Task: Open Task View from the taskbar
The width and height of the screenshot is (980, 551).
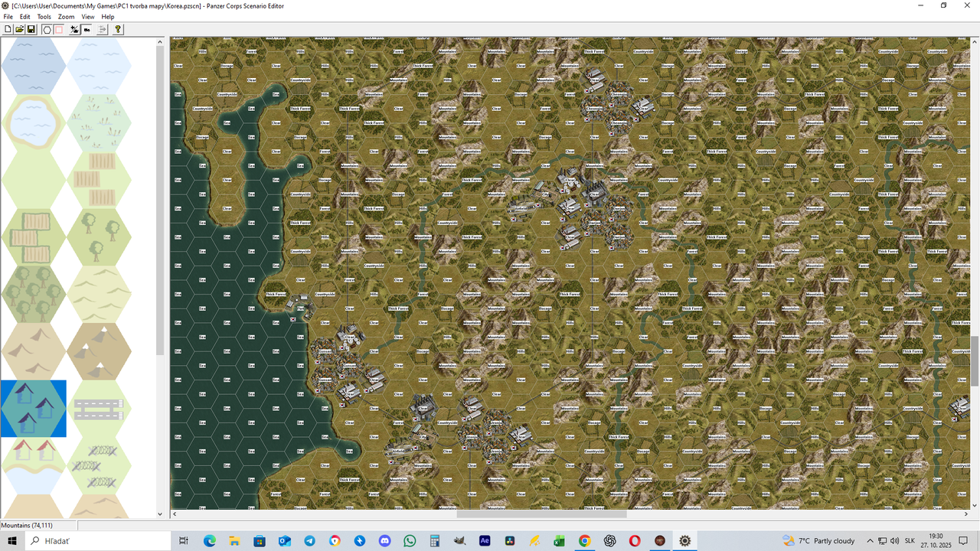Action: click(x=184, y=540)
